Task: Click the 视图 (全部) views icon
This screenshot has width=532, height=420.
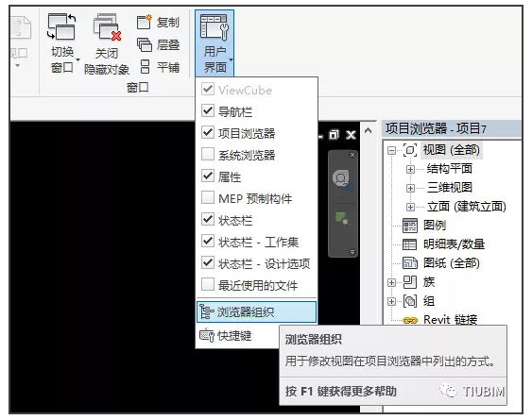Action: [410, 150]
